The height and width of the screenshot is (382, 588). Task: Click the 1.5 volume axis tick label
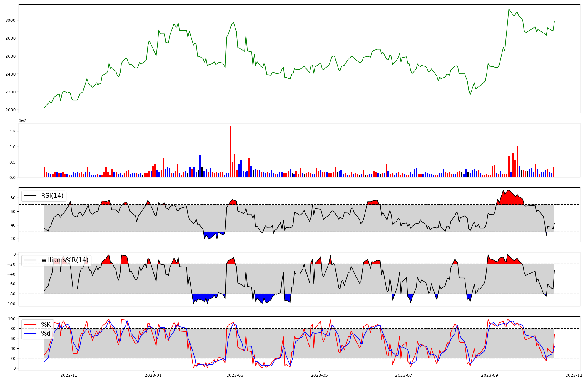(x=12, y=132)
